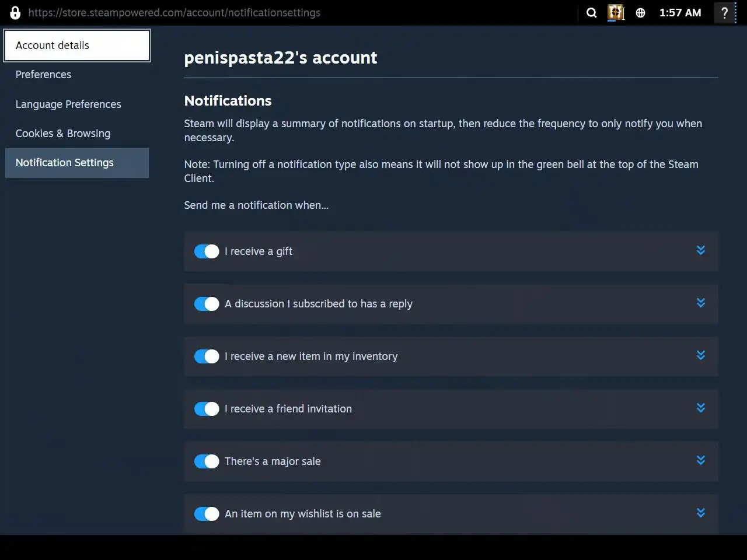Go to Preferences in sidebar
Screen dimensions: 747x560
pyautogui.click(x=77, y=75)
